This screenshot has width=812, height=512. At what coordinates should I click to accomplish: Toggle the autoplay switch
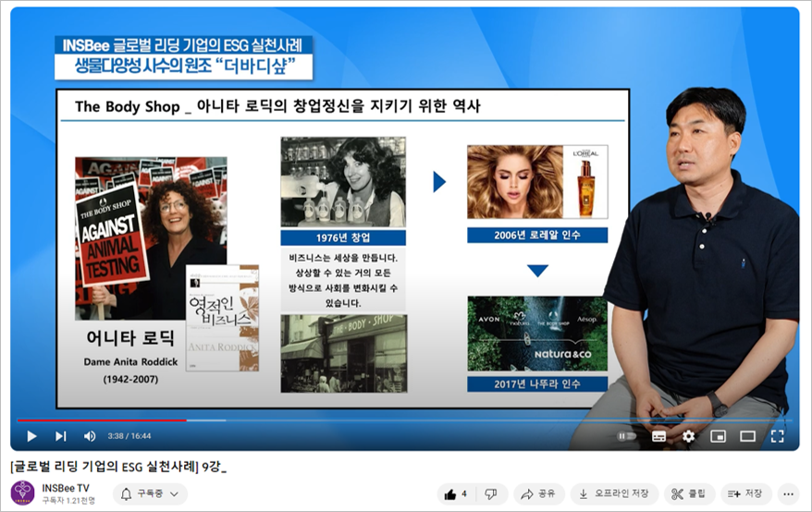point(626,436)
